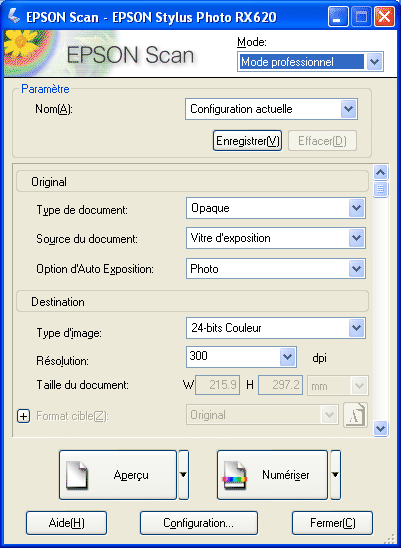Click the Aperçu preview button with page icon
The height and width of the screenshot is (548, 401).
click(118, 475)
